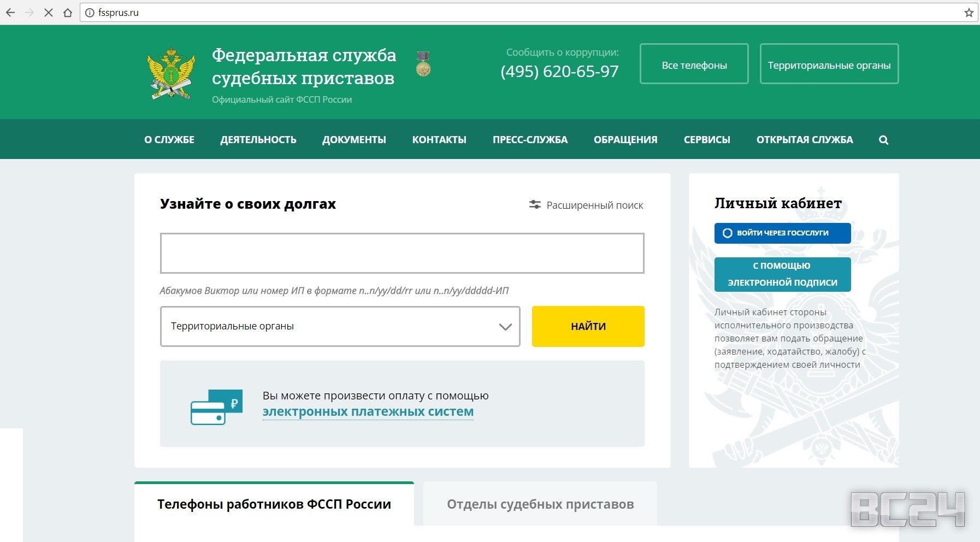Open the СЕРВИСЫ menu
The width and height of the screenshot is (980, 542).
click(x=707, y=140)
